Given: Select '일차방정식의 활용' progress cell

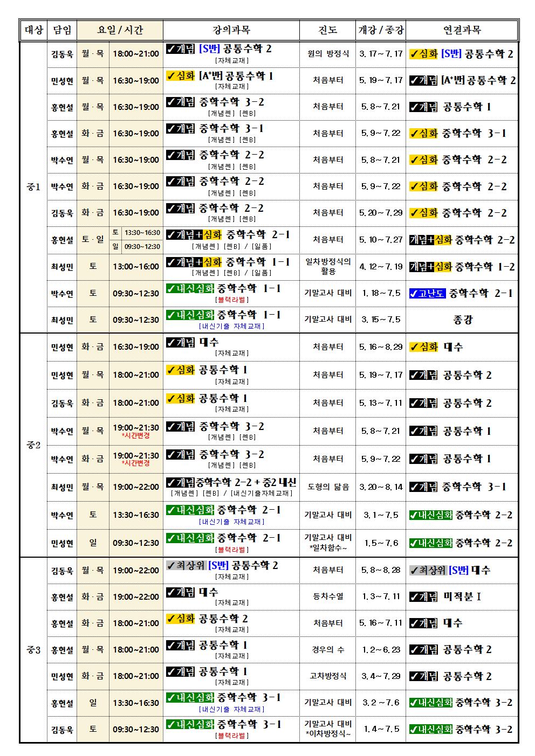Looking at the screenshot, I should 328,266.
